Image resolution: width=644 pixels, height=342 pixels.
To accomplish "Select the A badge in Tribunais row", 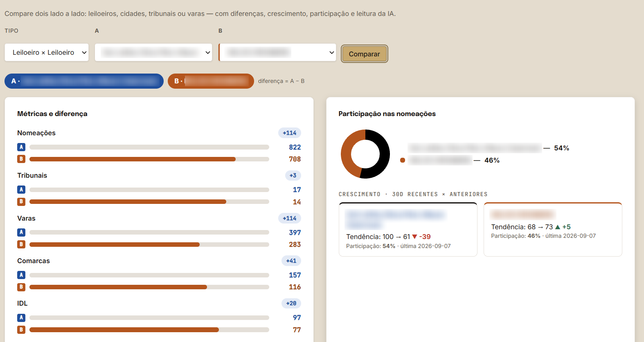I will 21,190.
